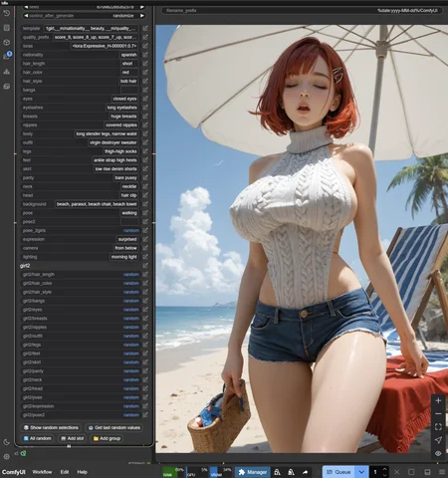
Task: Click the empty bangs value field
Action: pyautogui.click(x=129, y=90)
